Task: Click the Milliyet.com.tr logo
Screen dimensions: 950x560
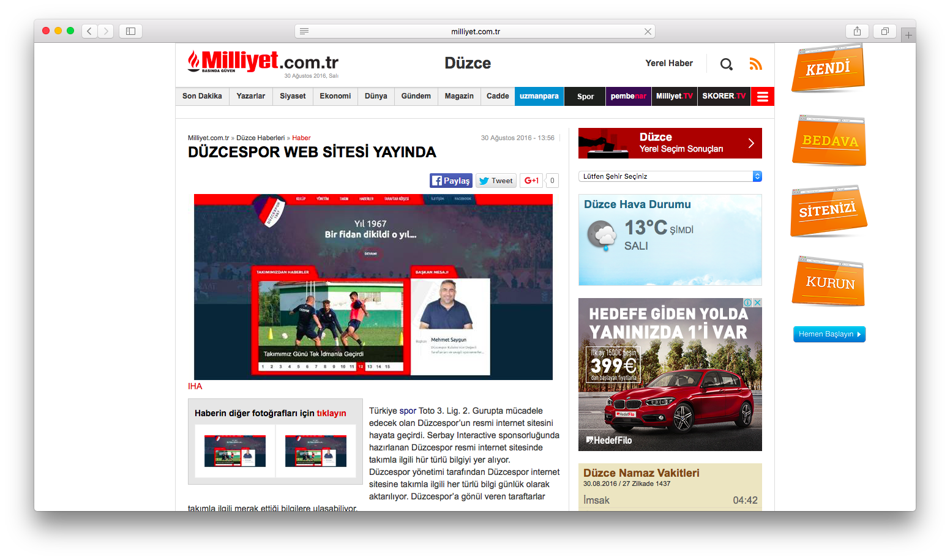Action: [x=263, y=62]
